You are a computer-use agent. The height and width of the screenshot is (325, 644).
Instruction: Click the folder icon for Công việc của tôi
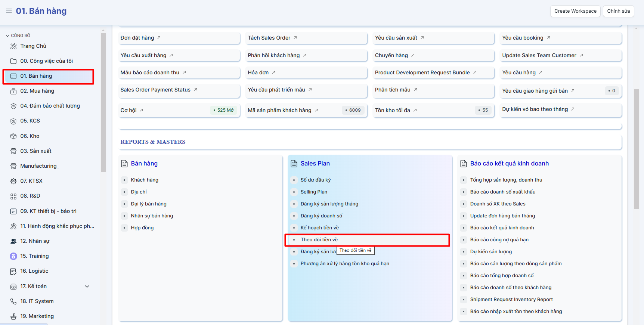pyautogui.click(x=13, y=61)
